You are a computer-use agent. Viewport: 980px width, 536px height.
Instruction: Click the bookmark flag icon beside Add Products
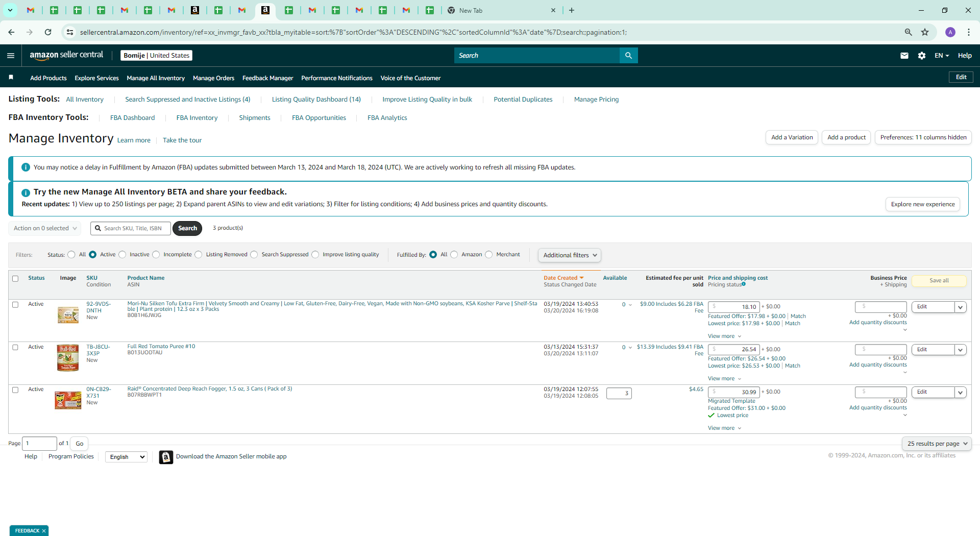[11, 78]
